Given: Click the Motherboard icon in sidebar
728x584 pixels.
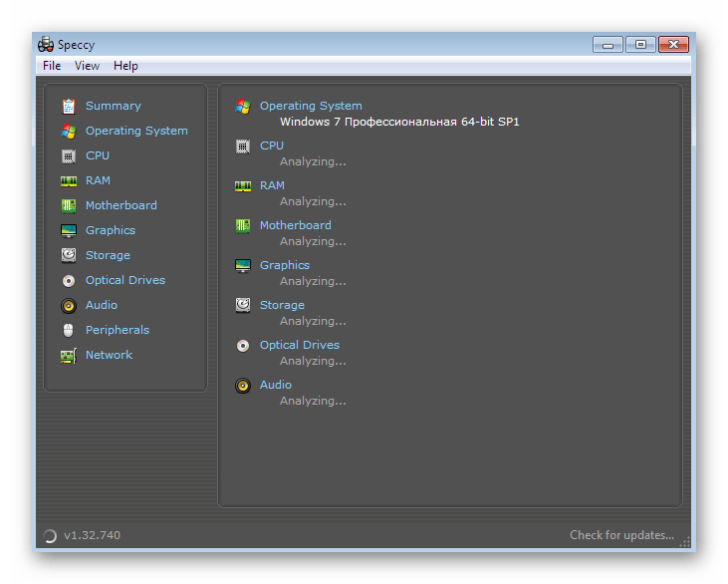Looking at the screenshot, I should tap(69, 206).
